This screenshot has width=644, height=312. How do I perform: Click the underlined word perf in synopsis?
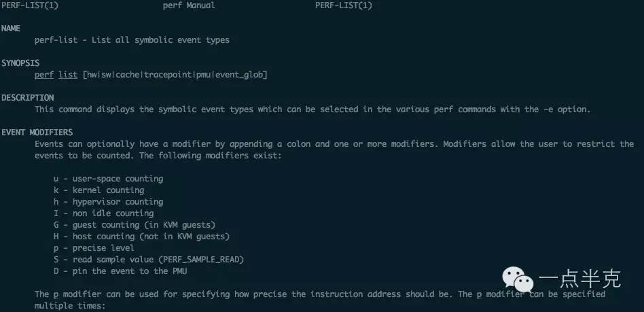point(44,75)
